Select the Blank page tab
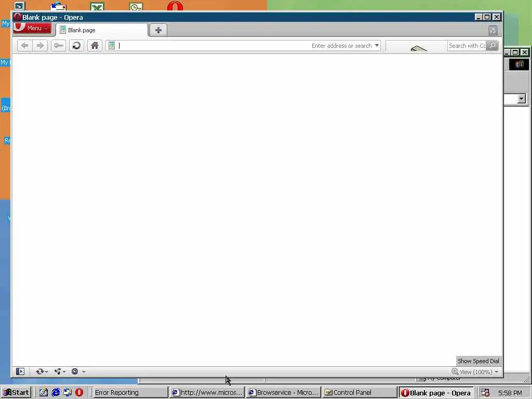 [x=102, y=30]
